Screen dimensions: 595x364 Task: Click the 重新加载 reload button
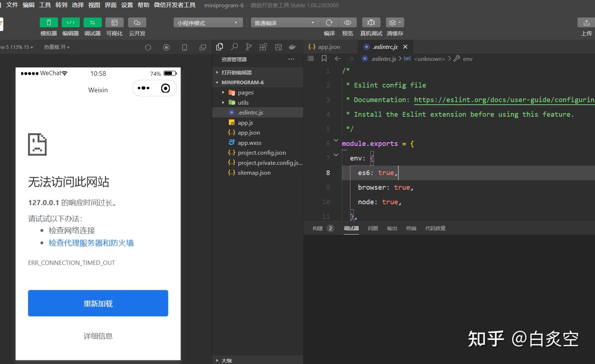98,303
